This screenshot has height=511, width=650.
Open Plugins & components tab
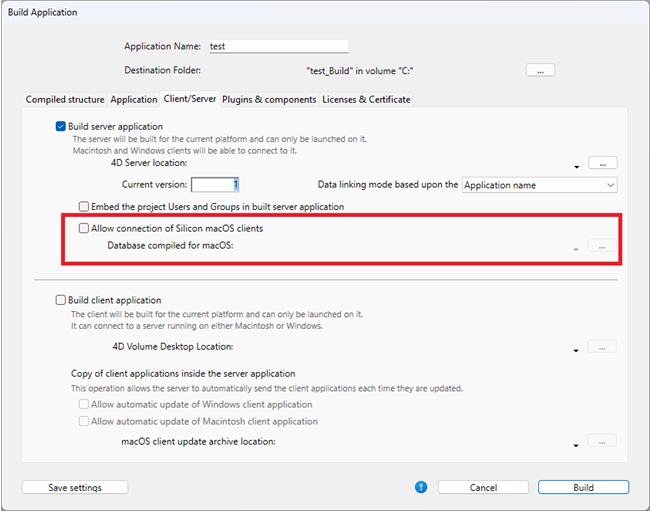[269, 100]
